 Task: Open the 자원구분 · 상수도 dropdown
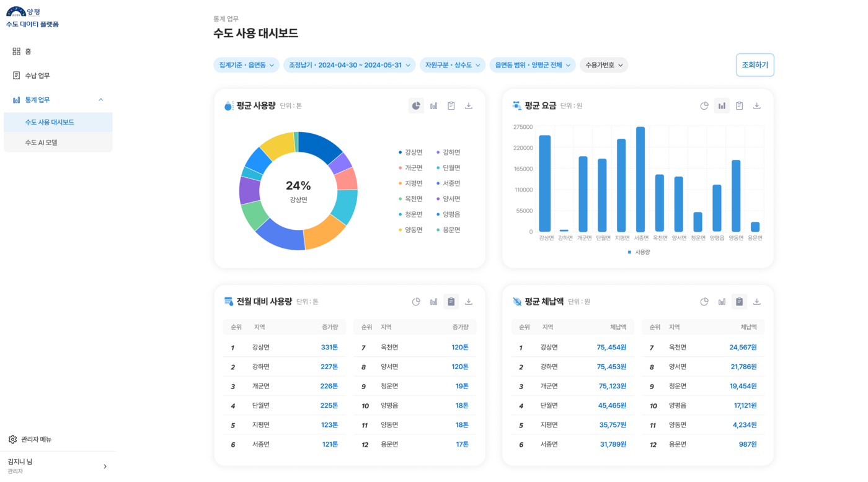click(x=453, y=65)
